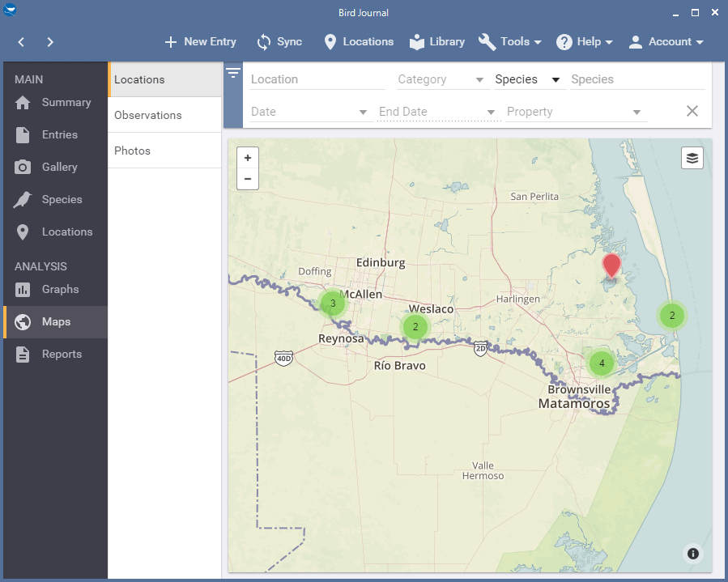
Task: Click the Doffing map label
Action: pyautogui.click(x=315, y=271)
